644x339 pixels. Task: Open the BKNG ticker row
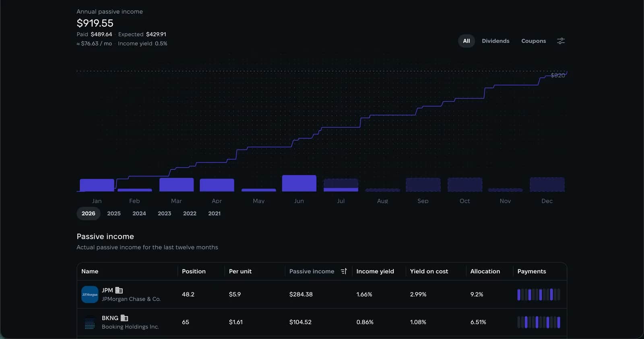(322, 322)
